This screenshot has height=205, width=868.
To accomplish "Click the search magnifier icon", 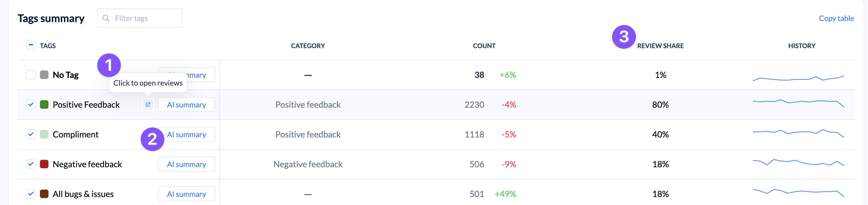I will (106, 18).
